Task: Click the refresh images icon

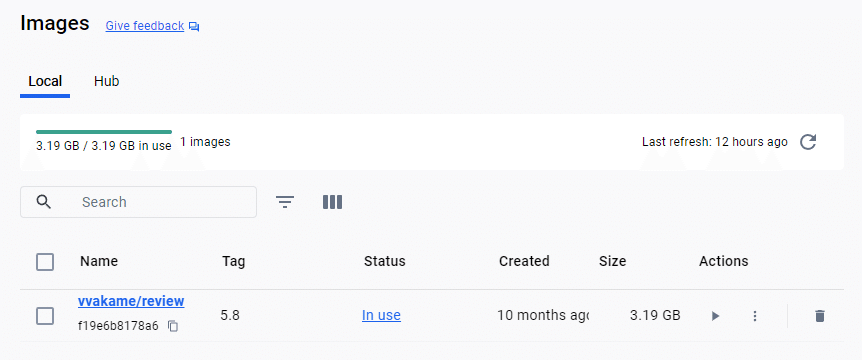Action: 808,142
